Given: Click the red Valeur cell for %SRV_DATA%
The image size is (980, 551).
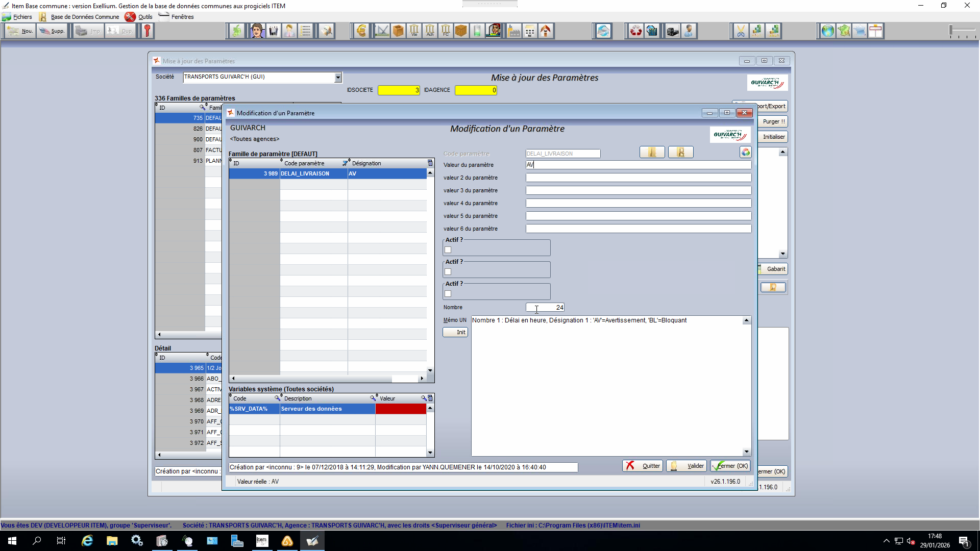Looking at the screenshot, I should coord(401,409).
